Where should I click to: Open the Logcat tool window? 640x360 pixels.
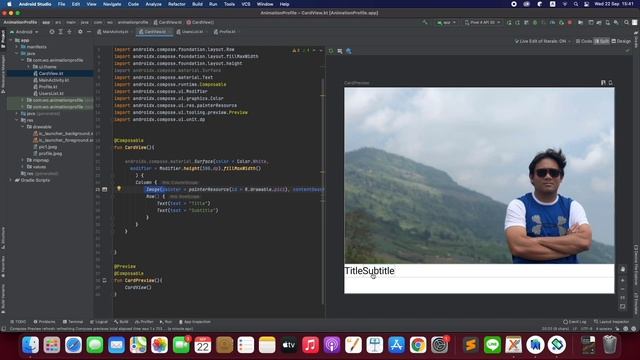[99, 322]
